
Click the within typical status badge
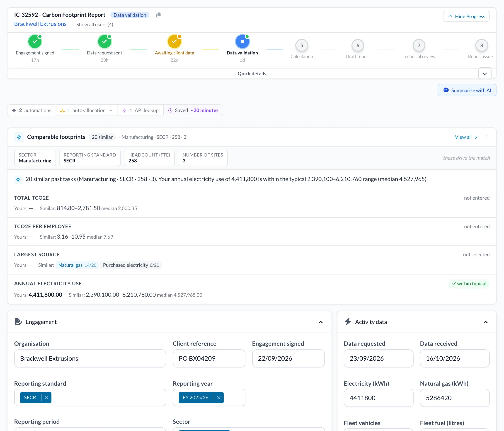tap(469, 284)
